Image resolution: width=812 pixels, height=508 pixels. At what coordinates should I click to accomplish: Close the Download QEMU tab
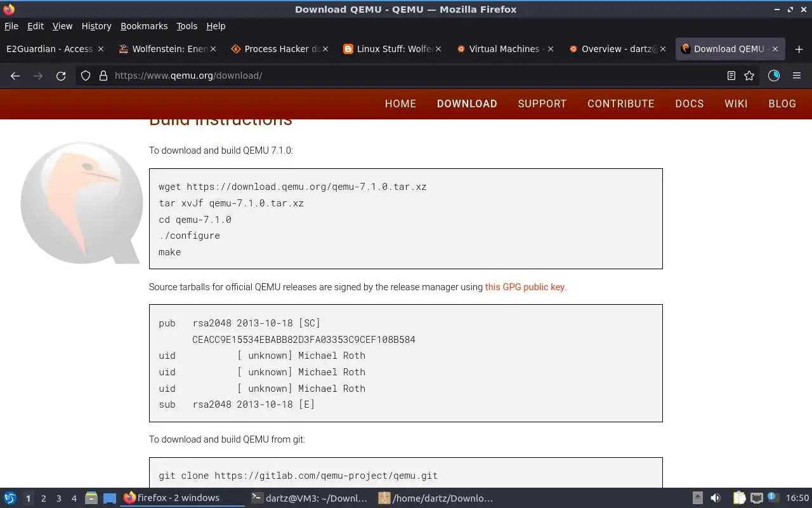[x=775, y=49]
